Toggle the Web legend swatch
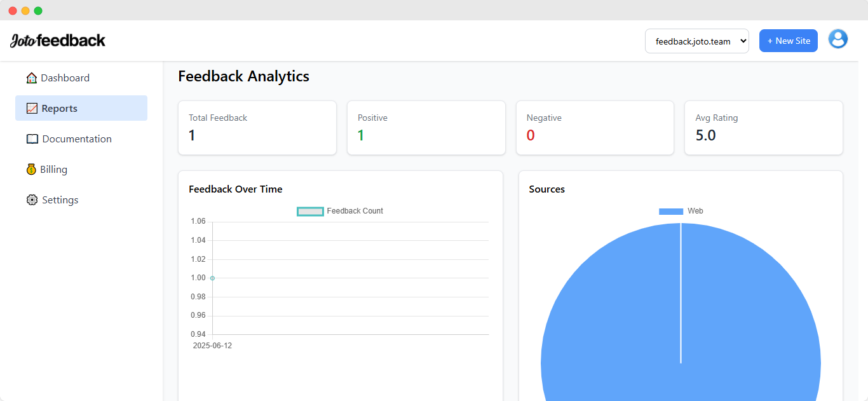The width and height of the screenshot is (868, 401). tap(671, 211)
